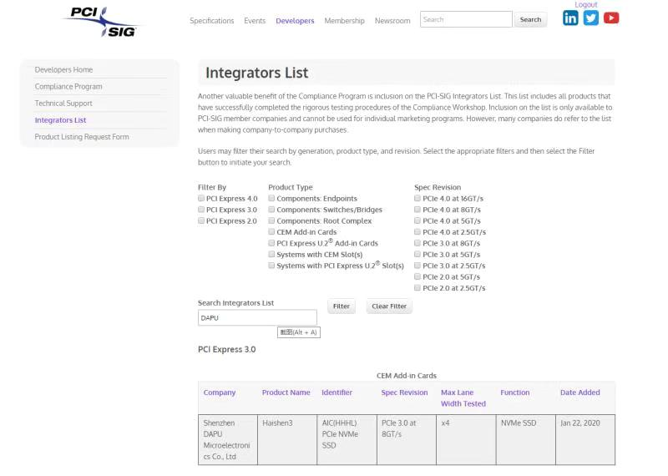Sort table by Date Added column
668x476 pixels.
pyautogui.click(x=580, y=392)
